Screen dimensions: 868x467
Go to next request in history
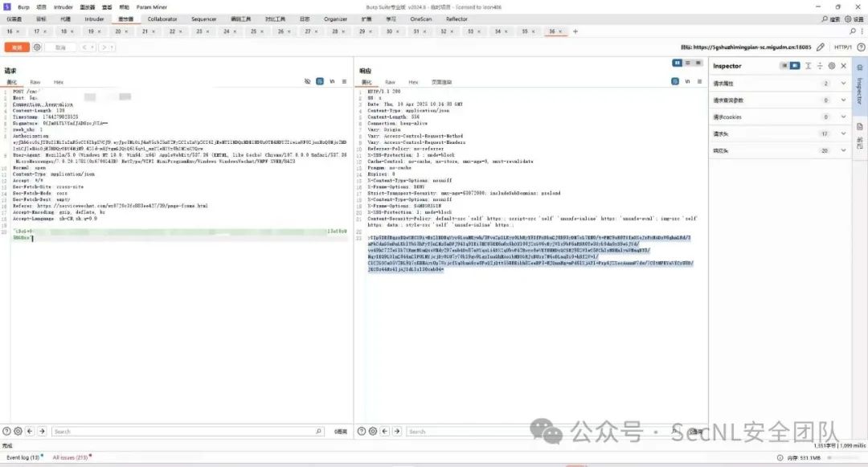(x=104, y=47)
